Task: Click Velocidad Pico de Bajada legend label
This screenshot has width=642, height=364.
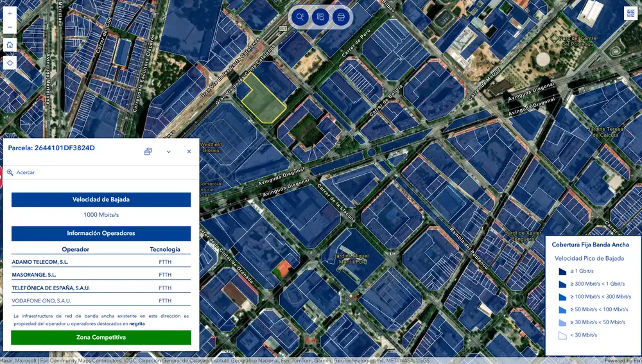Action: pos(589,258)
